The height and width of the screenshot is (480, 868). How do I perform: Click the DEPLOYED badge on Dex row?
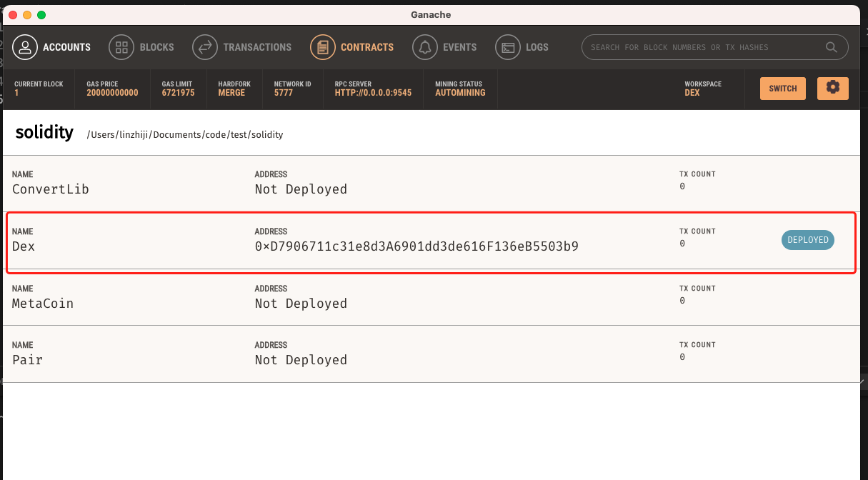pyautogui.click(x=808, y=240)
